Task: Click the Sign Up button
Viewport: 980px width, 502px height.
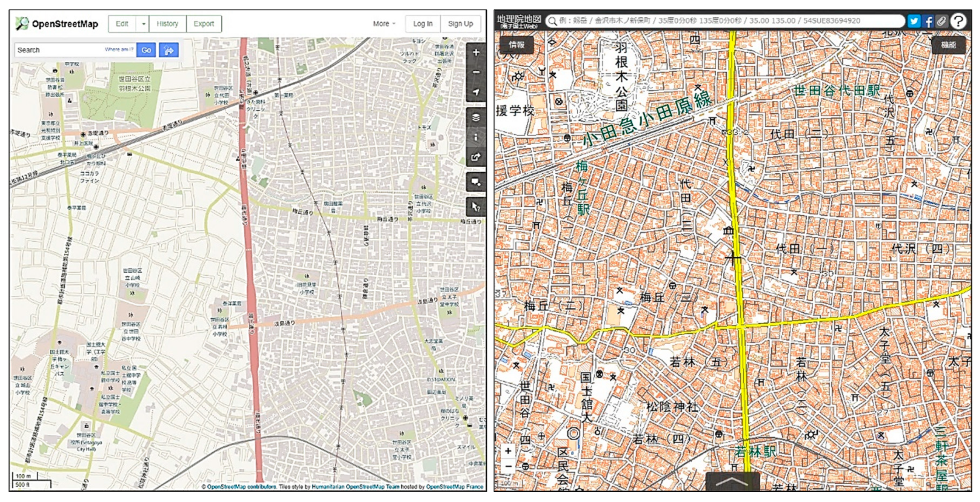Action: click(460, 24)
